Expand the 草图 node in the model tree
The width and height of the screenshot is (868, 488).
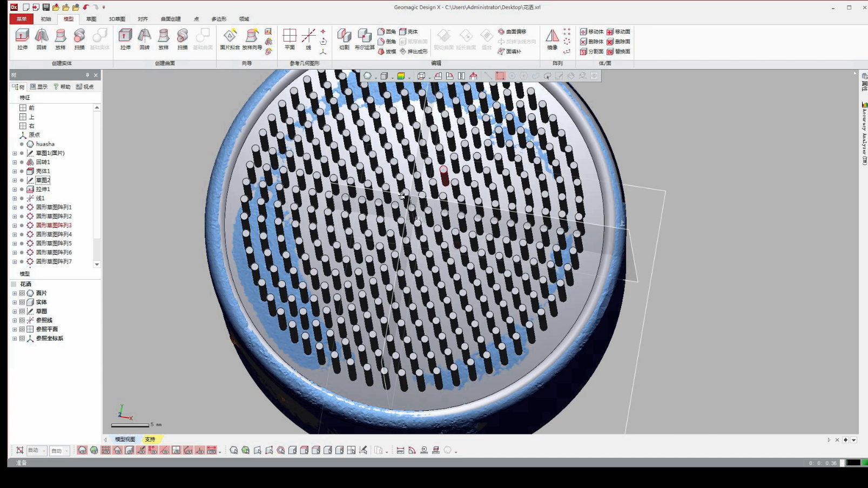pos(15,311)
